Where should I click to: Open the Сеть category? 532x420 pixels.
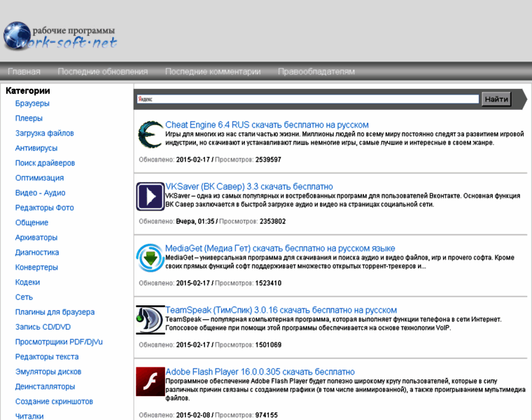click(x=24, y=297)
